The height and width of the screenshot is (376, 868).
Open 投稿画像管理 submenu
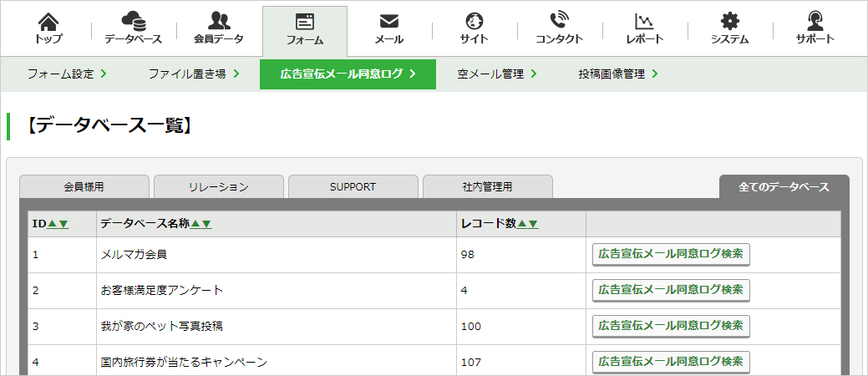tap(618, 74)
